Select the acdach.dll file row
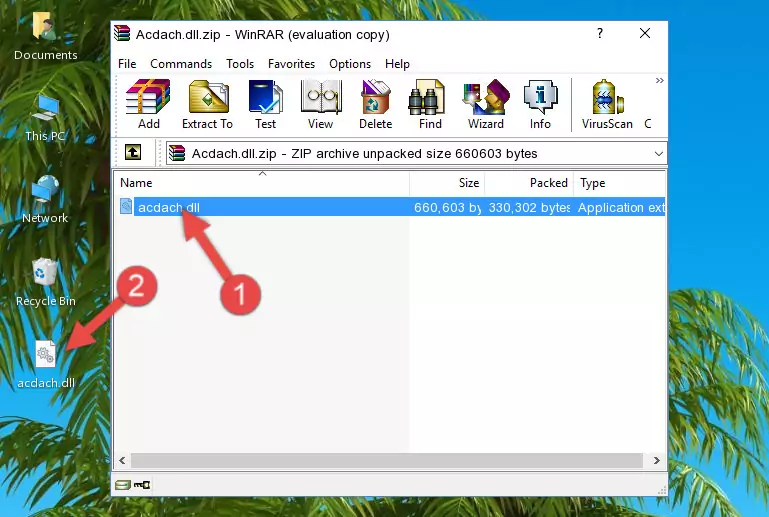The image size is (769, 517). (391, 207)
